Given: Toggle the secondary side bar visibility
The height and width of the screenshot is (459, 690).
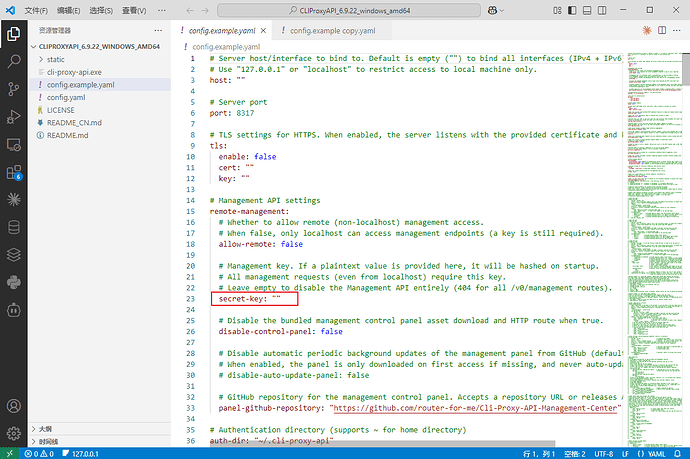Looking at the screenshot, I should coord(602,11).
